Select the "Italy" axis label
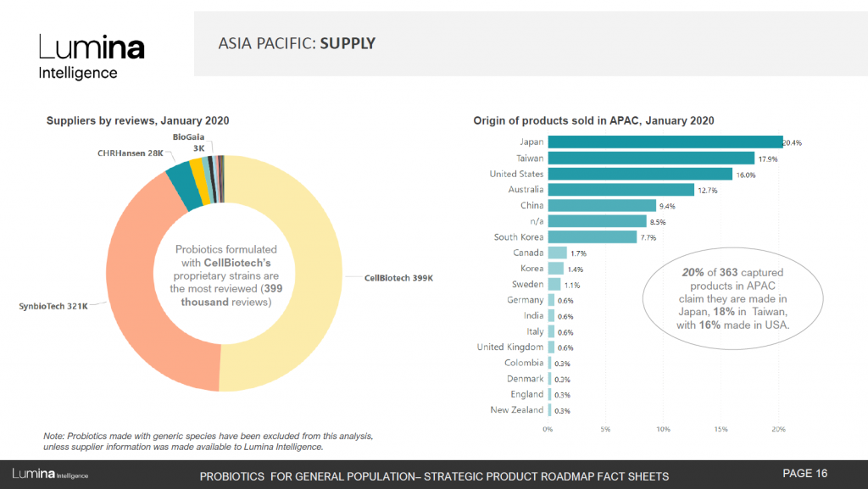This screenshot has width=868, height=489. (x=535, y=331)
